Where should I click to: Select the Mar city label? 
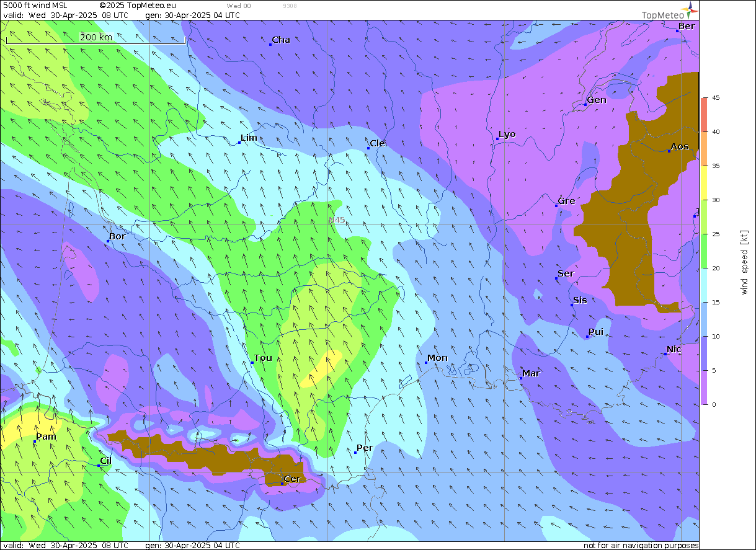tap(531, 373)
